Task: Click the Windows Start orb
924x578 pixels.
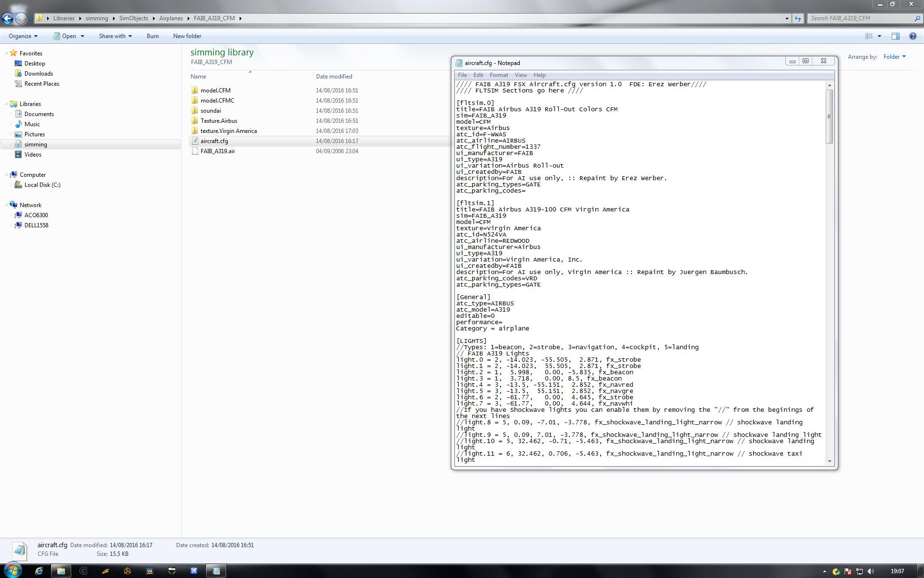Action: pyautogui.click(x=13, y=570)
